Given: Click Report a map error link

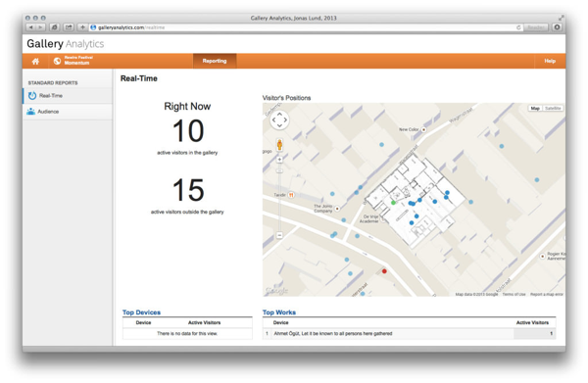Looking at the screenshot, I should [547, 295].
